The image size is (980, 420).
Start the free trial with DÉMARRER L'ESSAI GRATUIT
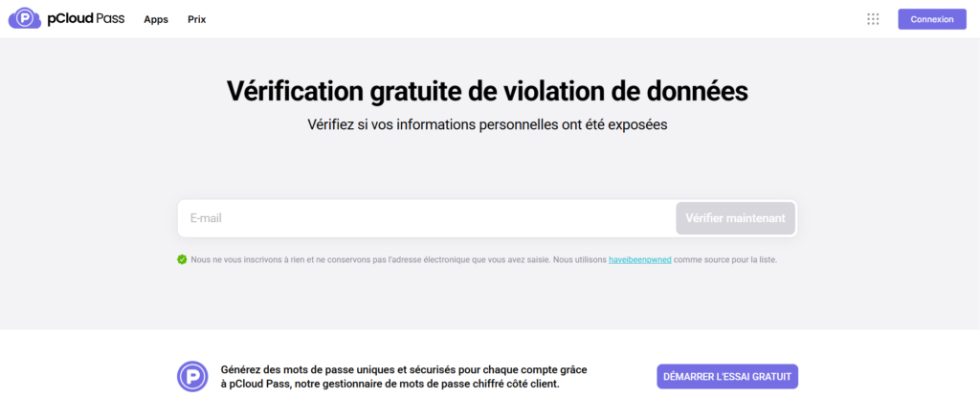pyautogui.click(x=727, y=376)
